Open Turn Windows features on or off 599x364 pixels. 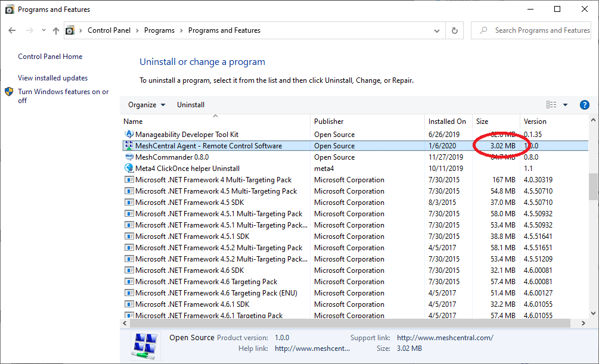click(x=63, y=96)
